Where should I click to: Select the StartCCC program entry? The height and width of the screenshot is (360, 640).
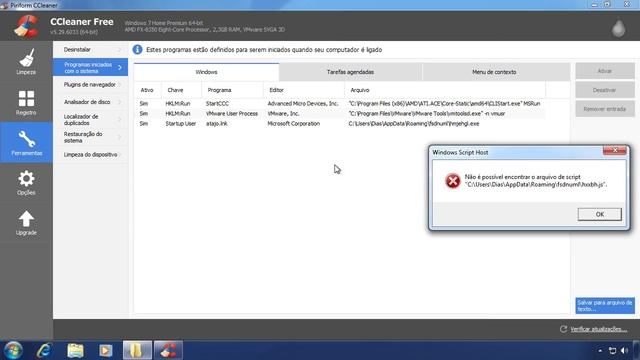(218, 104)
